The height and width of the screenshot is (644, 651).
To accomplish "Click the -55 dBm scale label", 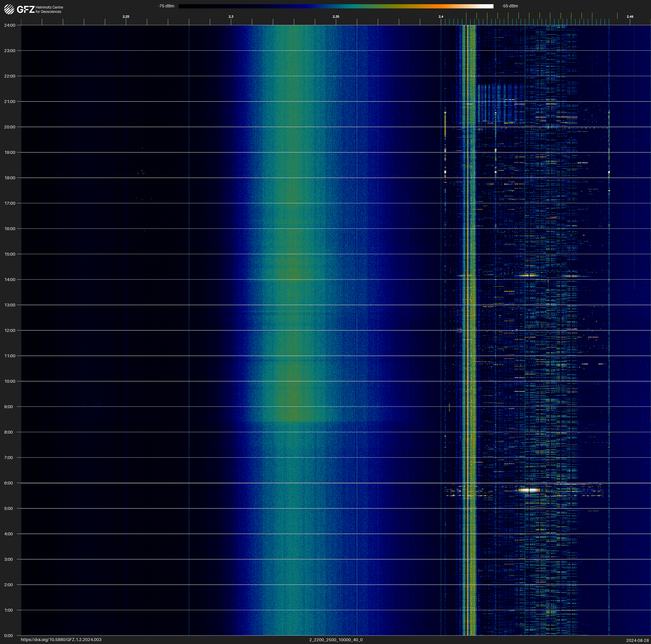I will point(510,6).
